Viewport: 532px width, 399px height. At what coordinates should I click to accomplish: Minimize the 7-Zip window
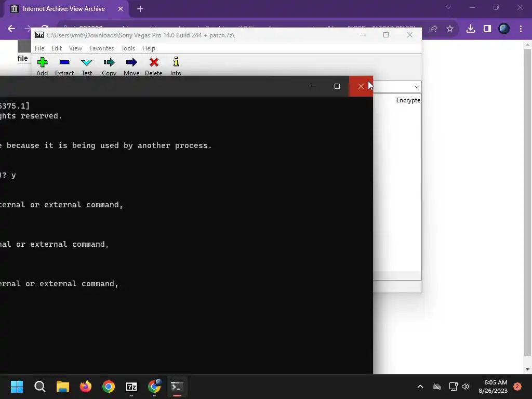point(362,35)
